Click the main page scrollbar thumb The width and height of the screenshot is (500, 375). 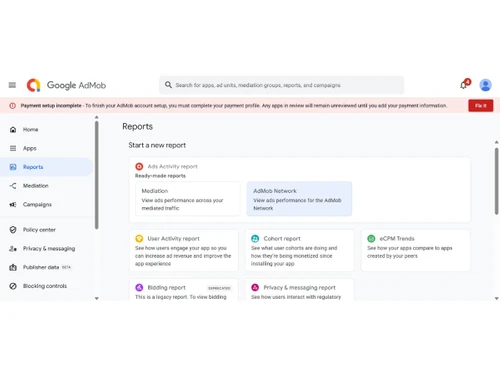tap(496, 181)
